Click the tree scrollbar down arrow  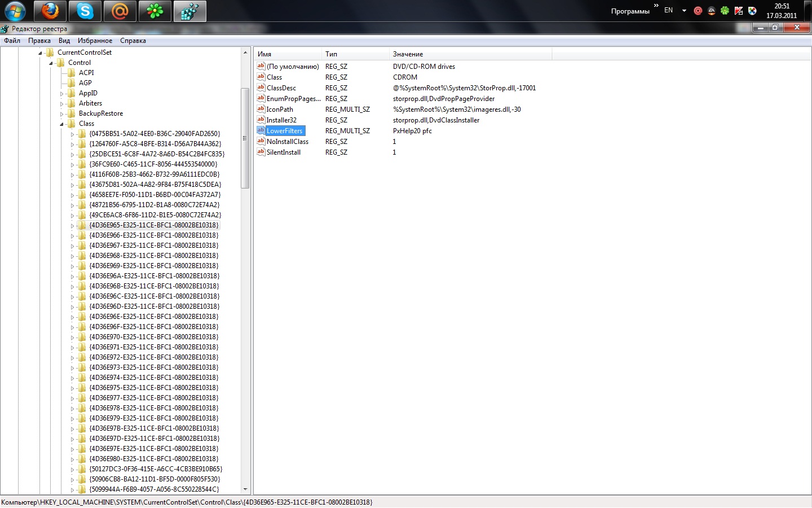tap(245, 489)
